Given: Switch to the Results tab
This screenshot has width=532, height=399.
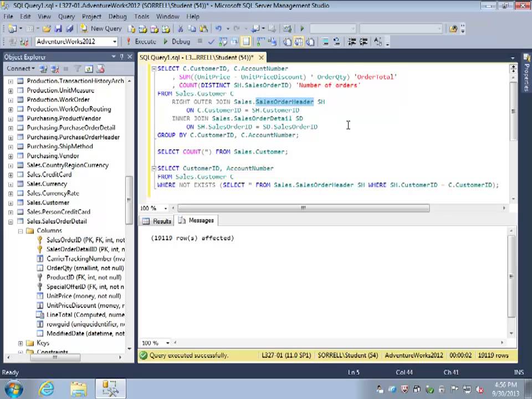Looking at the screenshot, I should coord(157,221).
